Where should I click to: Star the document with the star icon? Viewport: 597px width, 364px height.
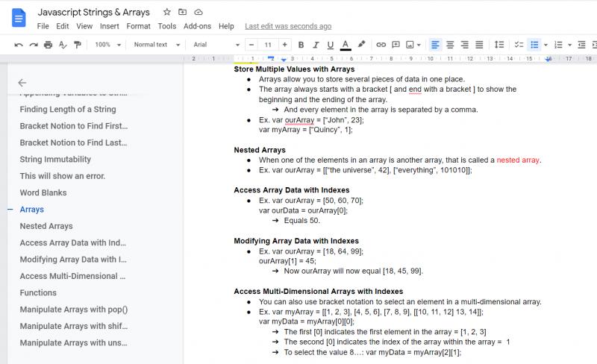(x=166, y=12)
